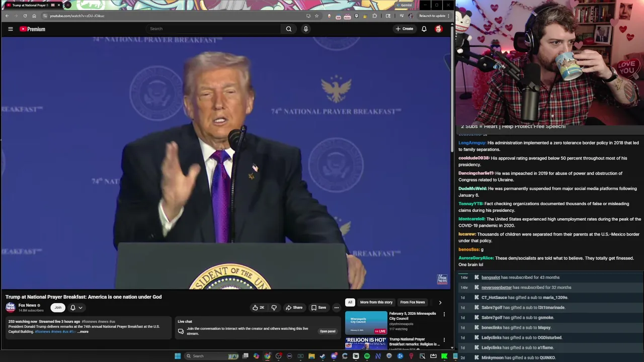This screenshot has height=362, width=644.
Task: Focus the YouTube search field
Action: point(214,29)
